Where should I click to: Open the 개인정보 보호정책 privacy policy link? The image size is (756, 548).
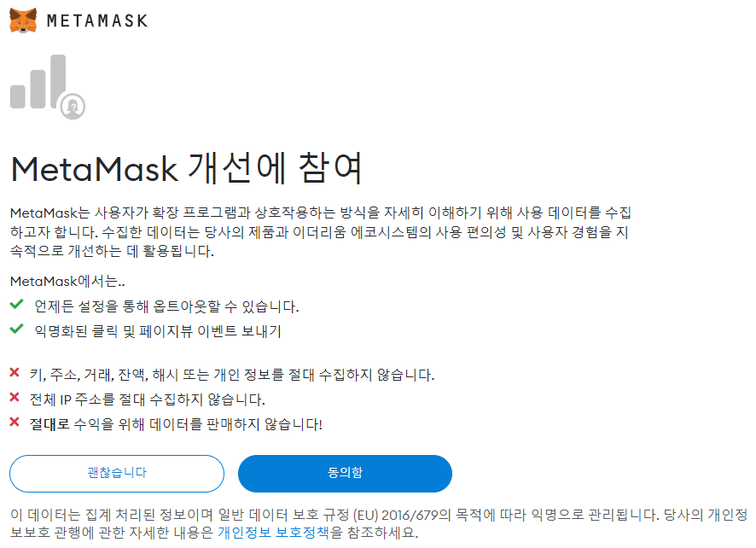pyautogui.click(x=273, y=533)
